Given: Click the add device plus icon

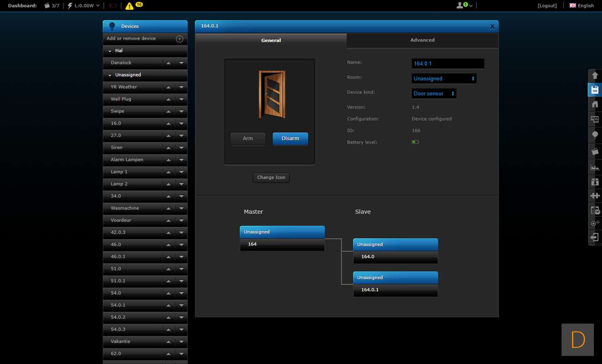Looking at the screenshot, I should [180, 39].
